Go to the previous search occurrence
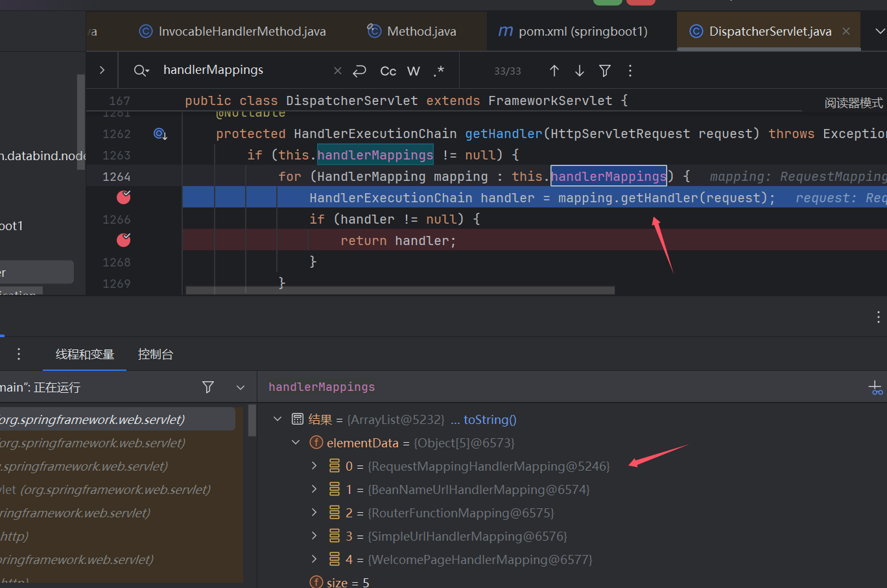887x588 pixels. point(554,71)
